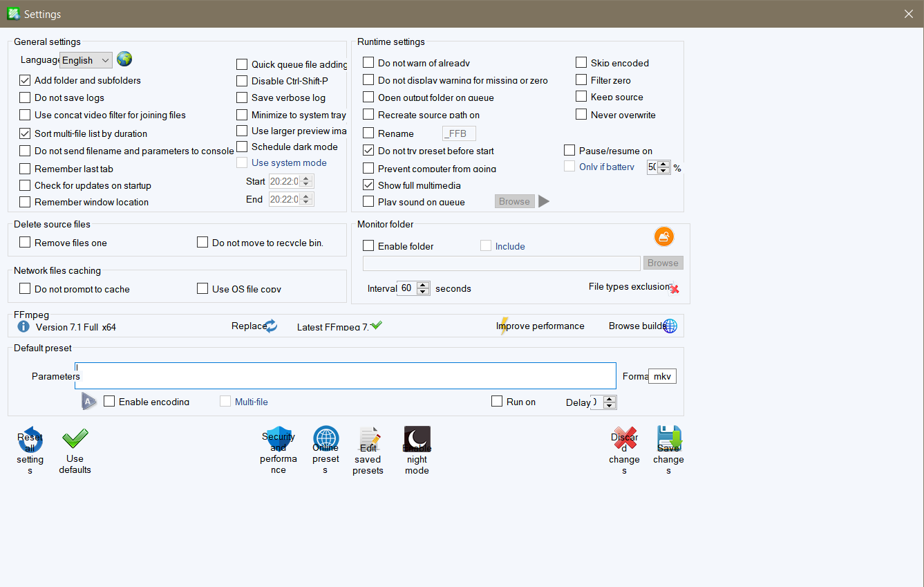Check Quick queue file adding
Viewport: 924px width, 587px height.
click(x=242, y=64)
